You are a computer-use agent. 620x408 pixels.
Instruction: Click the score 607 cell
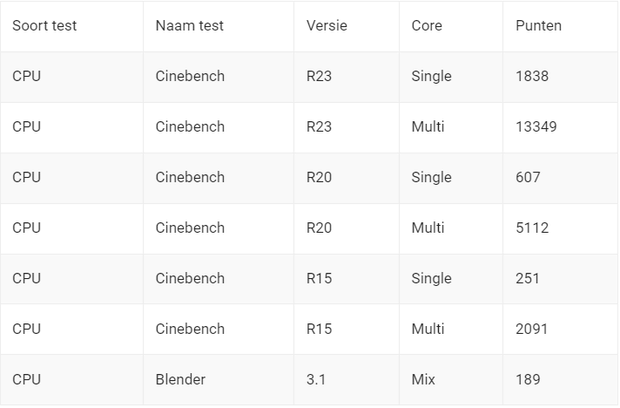tap(528, 177)
